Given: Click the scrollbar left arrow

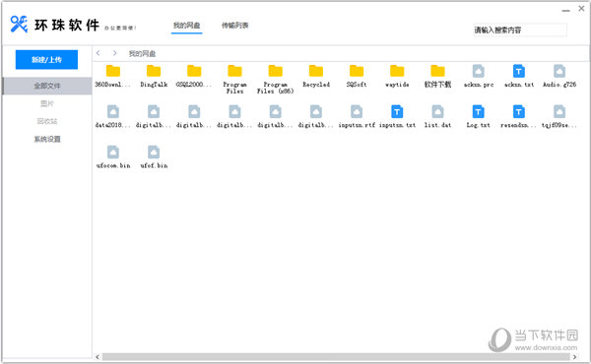Looking at the screenshot, I should tap(98, 356).
